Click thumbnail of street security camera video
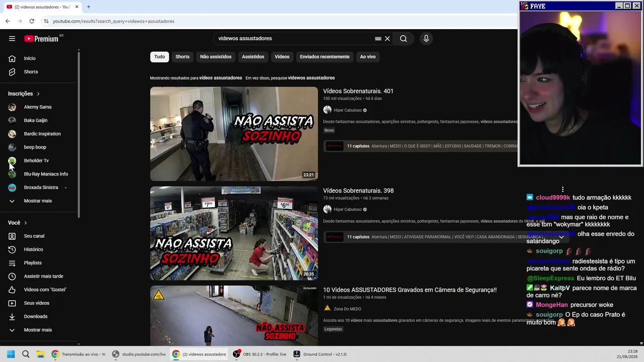Viewport: 644px width, 362px height. [x=234, y=316]
